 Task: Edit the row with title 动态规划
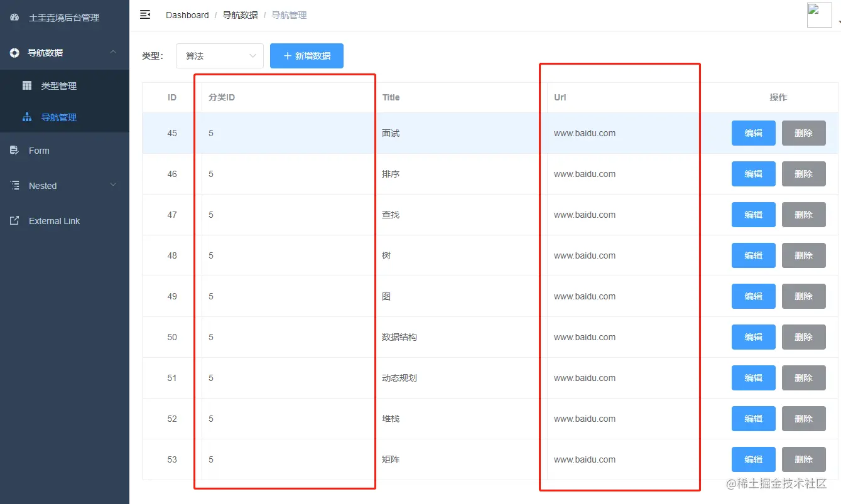coord(754,378)
